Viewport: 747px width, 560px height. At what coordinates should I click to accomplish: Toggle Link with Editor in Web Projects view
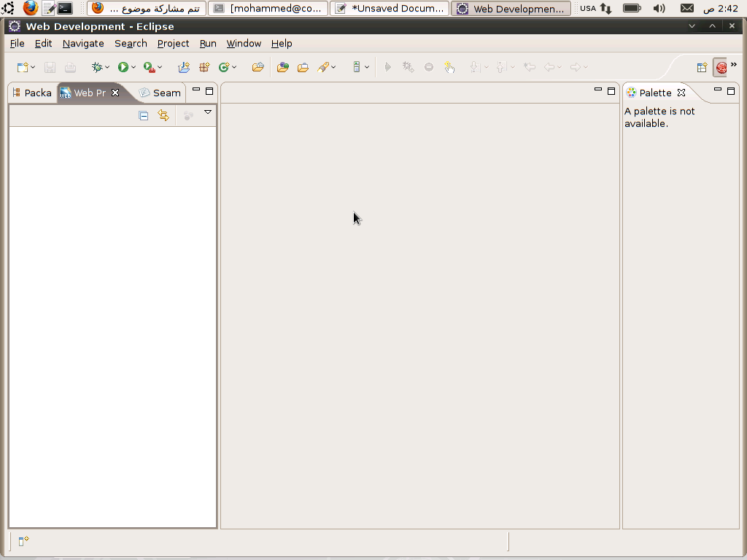163,116
